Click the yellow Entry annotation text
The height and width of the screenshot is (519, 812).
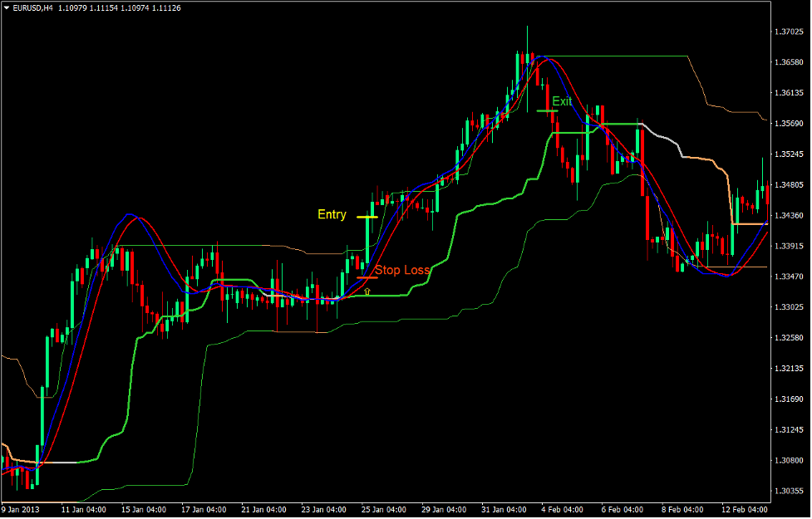332,214
